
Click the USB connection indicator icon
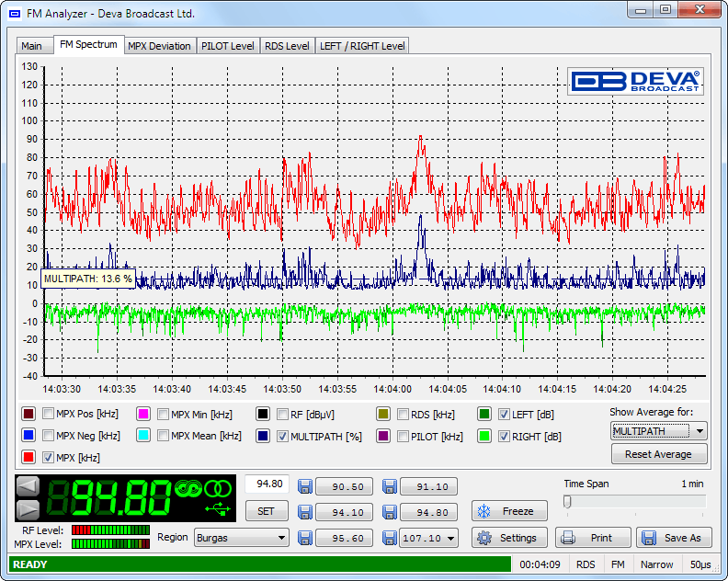point(218,509)
